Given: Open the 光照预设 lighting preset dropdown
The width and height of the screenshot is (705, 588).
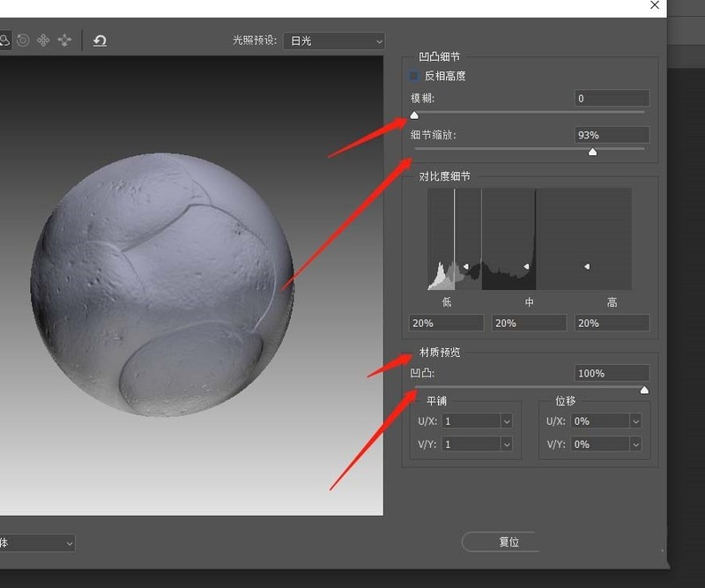Looking at the screenshot, I should (x=333, y=40).
